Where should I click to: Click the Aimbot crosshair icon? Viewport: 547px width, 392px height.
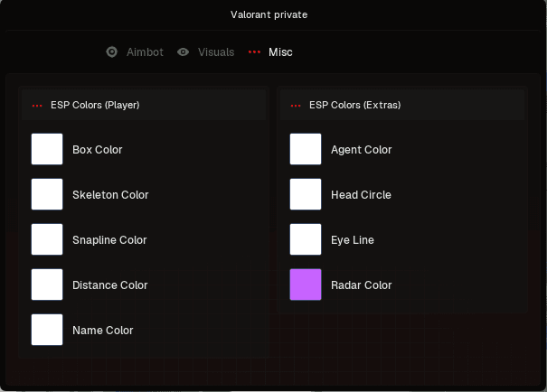(x=111, y=52)
